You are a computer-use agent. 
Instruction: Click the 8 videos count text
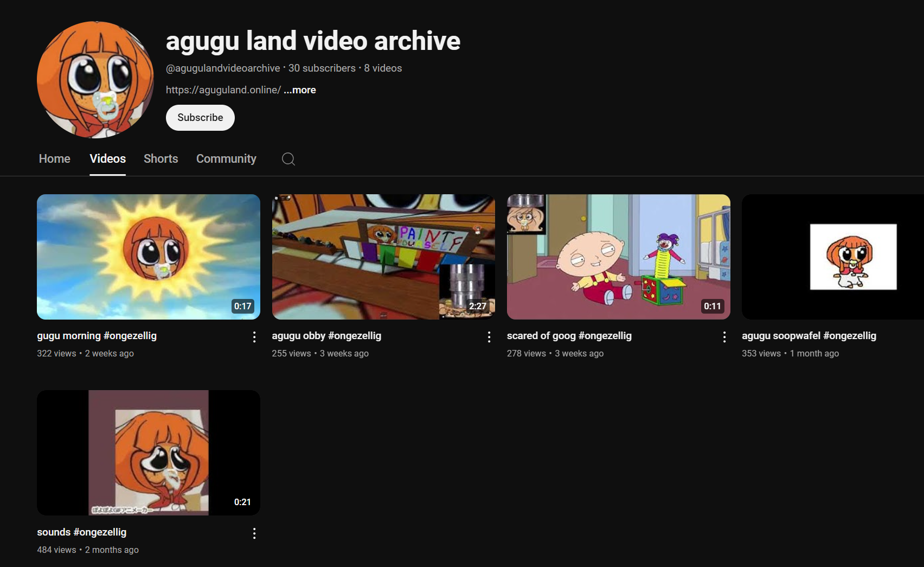[x=383, y=68]
